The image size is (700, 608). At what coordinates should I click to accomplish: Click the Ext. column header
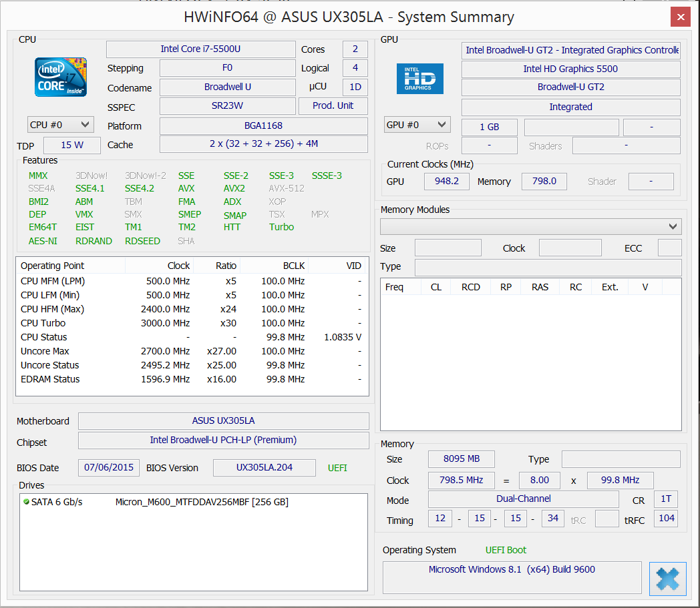click(610, 287)
